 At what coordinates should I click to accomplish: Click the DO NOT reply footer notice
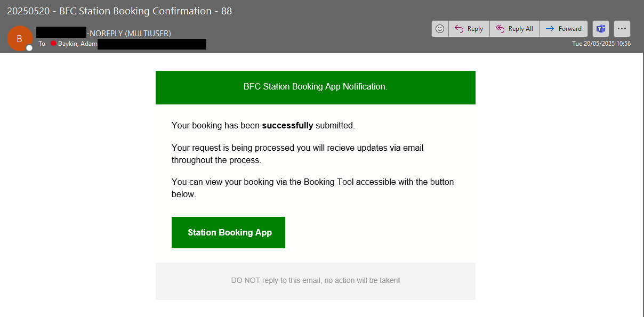pyautogui.click(x=315, y=280)
